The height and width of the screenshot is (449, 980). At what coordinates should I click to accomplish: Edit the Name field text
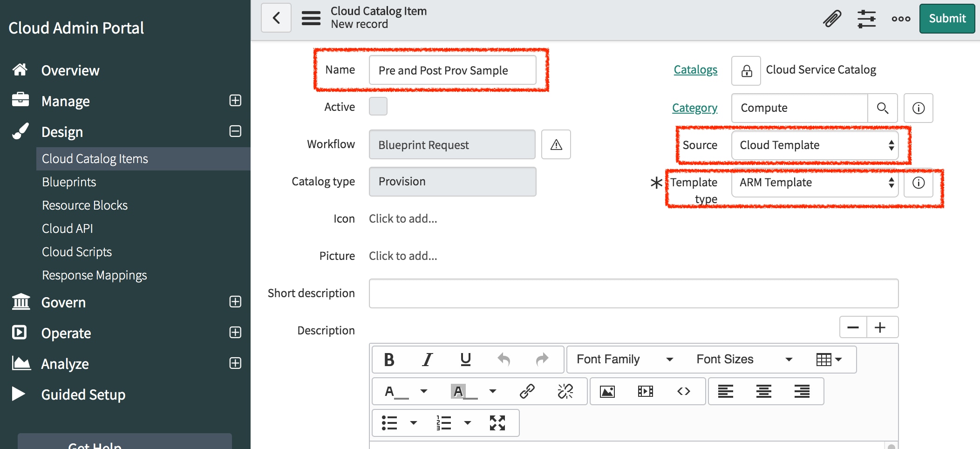[x=452, y=70]
